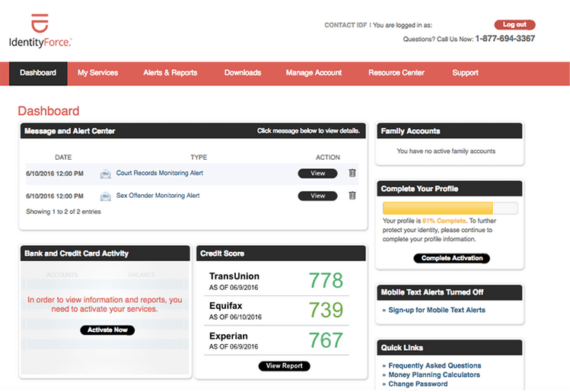Image resolution: width=570 pixels, height=392 pixels.
Task: Click the Equifax score 739
Action: [326, 310]
